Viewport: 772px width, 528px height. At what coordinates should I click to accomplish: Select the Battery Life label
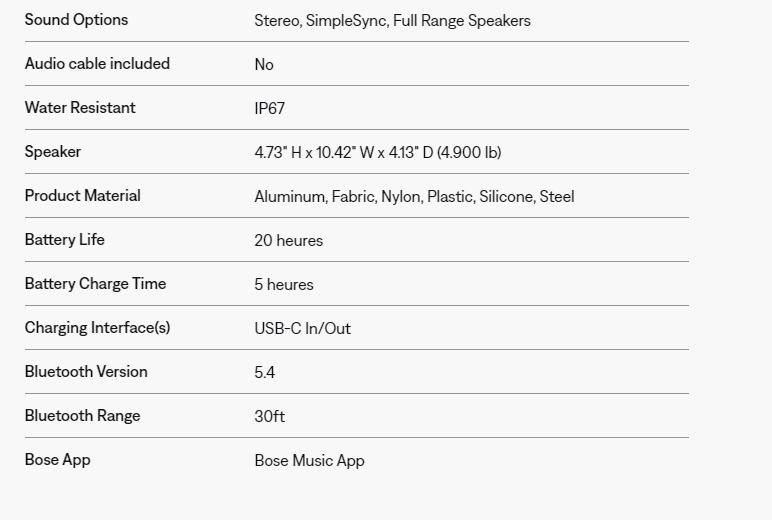pyautogui.click(x=64, y=240)
